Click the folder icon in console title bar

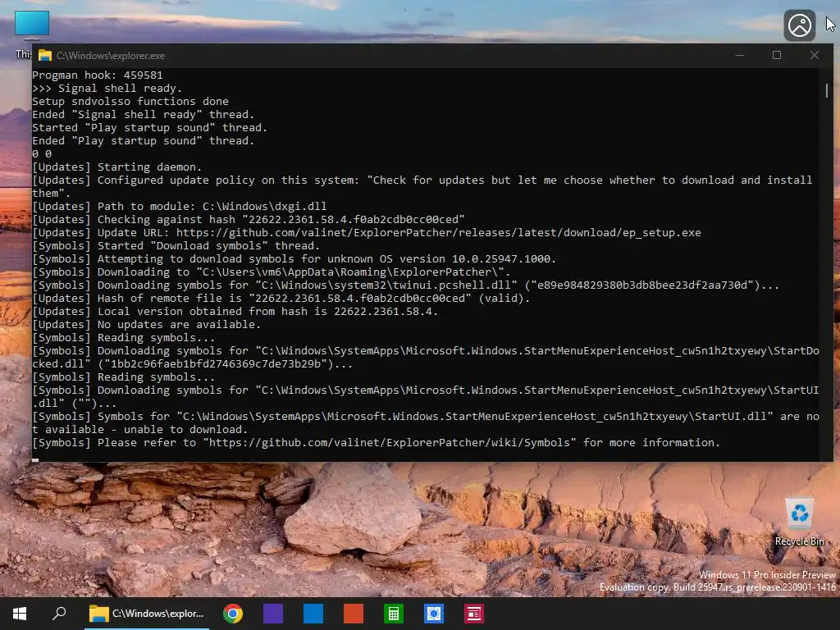[45, 55]
